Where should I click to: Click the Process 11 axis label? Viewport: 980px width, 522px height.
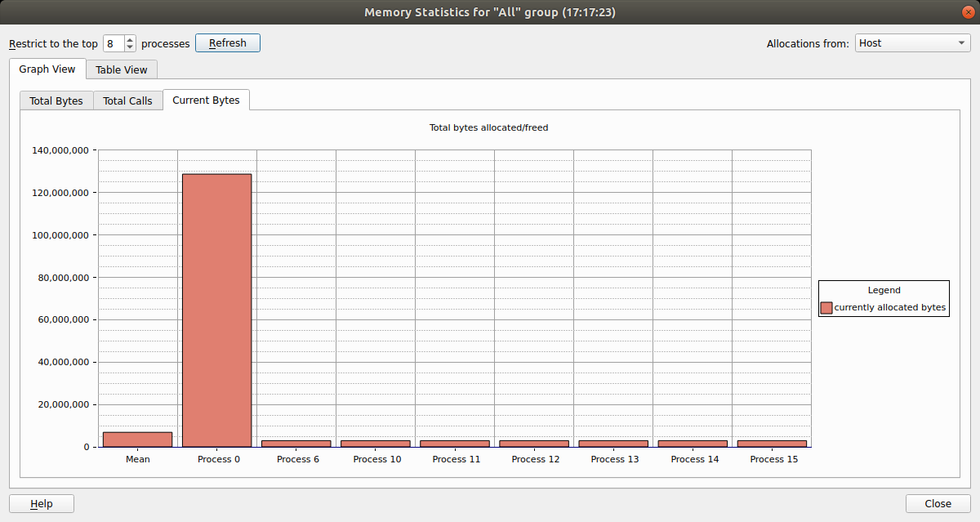point(456,459)
